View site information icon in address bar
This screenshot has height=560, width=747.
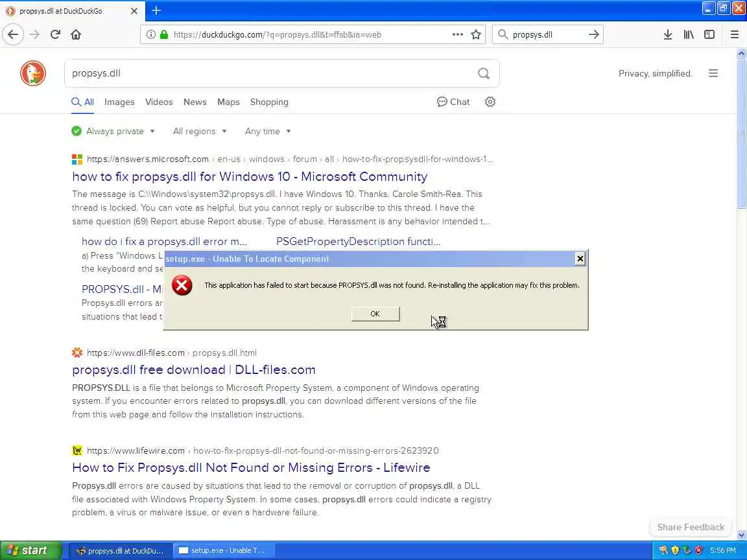[x=150, y=34]
